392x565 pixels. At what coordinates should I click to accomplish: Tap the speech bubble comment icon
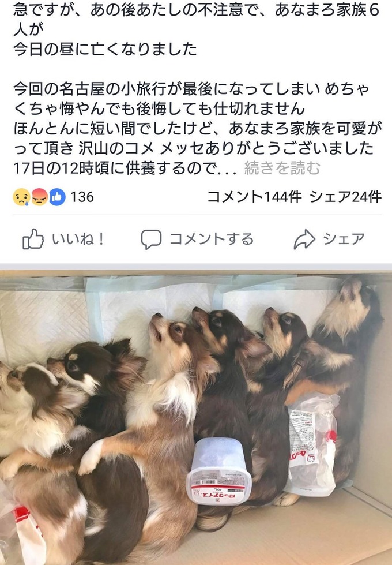coord(151,240)
